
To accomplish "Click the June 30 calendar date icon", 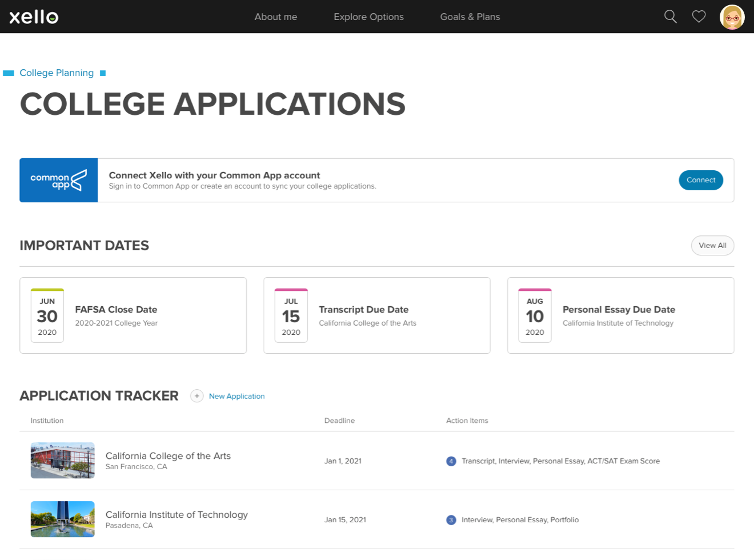I will tap(47, 315).
